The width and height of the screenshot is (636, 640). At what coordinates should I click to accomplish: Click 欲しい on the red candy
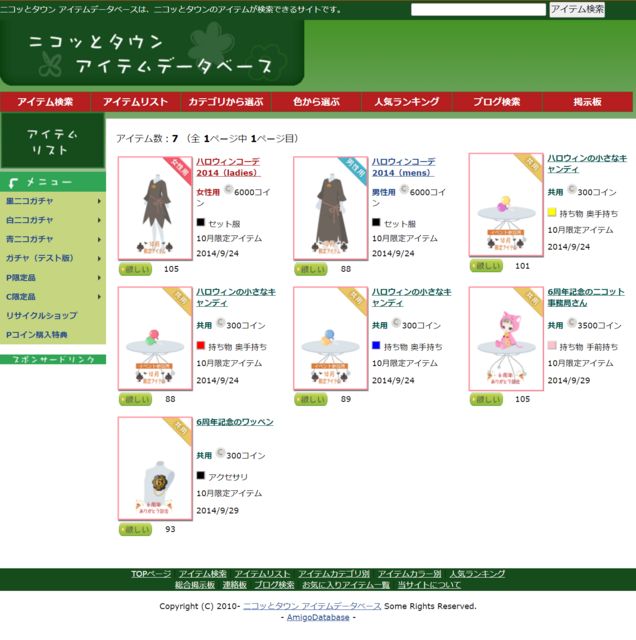click(x=136, y=400)
